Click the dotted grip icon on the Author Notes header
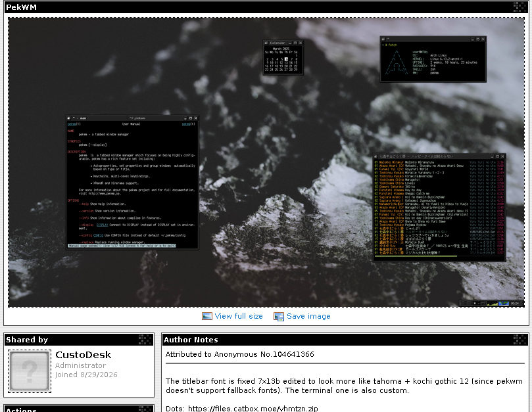The width and height of the screenshot is (532, 412). pyautogui.click(x=520, y=340)
